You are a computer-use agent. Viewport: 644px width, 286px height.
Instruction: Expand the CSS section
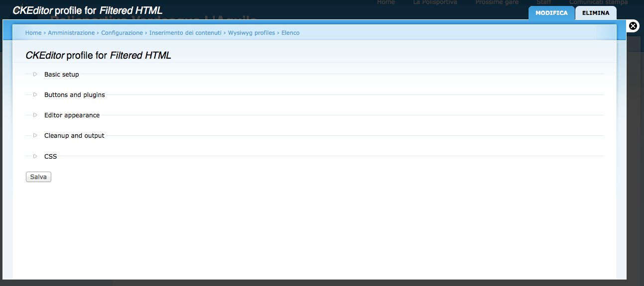pyautogui.click(x=50, y=156)
